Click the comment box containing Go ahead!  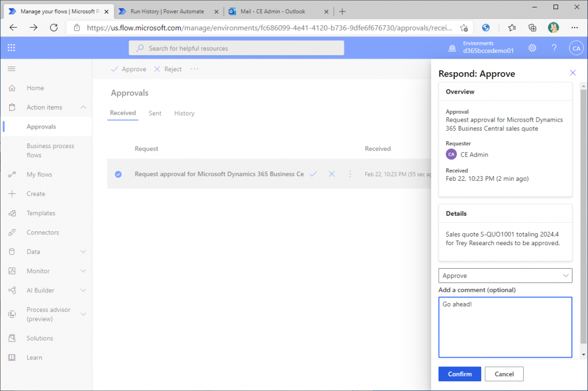click(x=505, y=327)
